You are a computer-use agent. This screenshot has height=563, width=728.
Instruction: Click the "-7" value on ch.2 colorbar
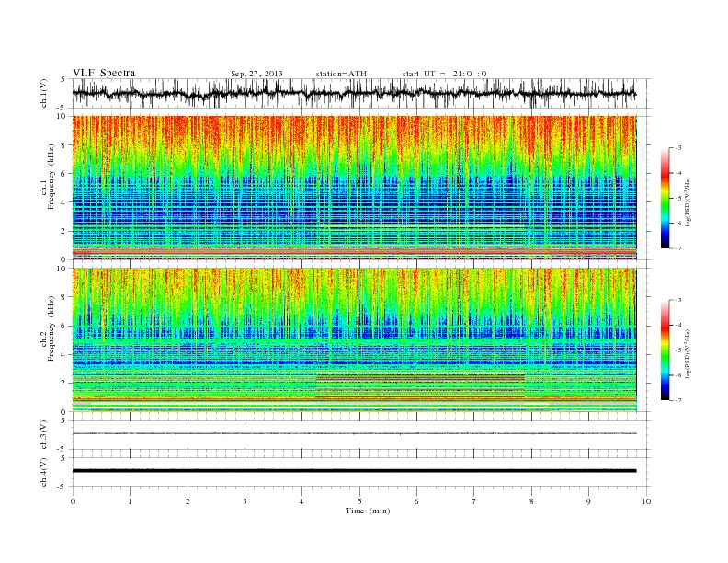(677, 400)
